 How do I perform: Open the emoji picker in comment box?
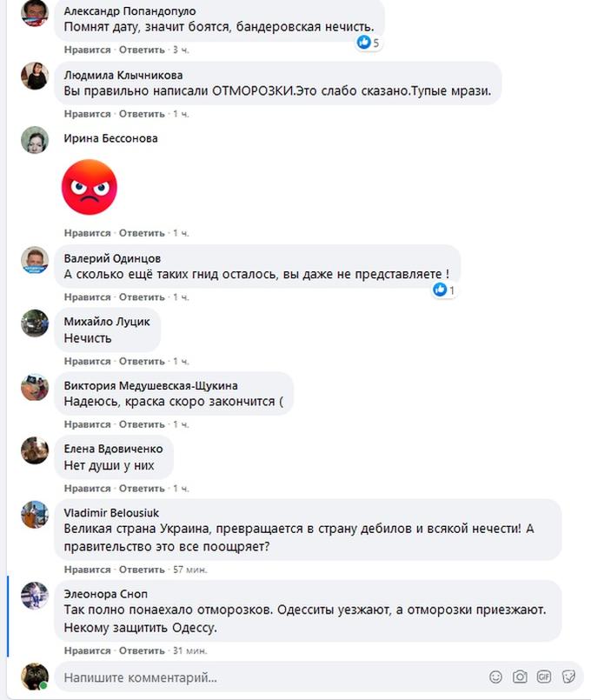pyautogui.click(x=495, y=677)
